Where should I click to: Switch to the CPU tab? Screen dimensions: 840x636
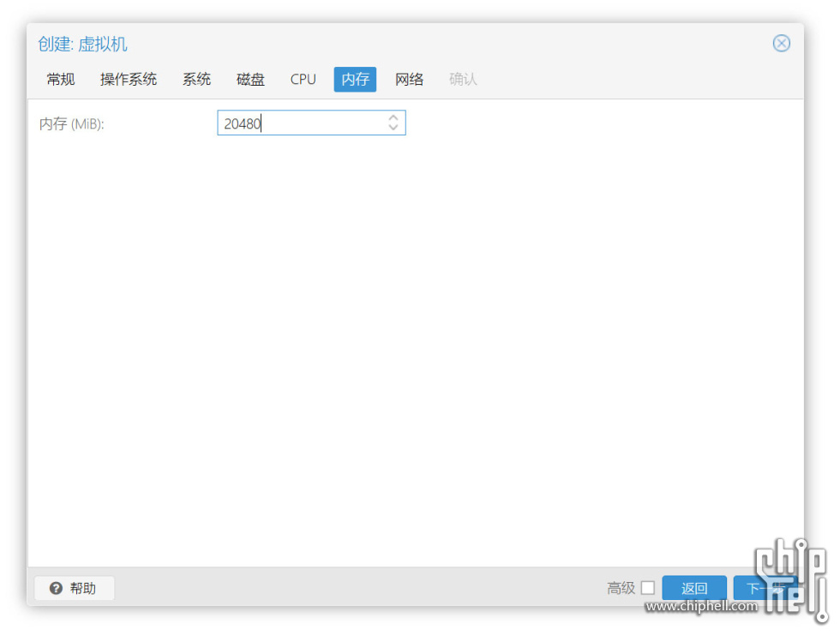tap(303, 80)
